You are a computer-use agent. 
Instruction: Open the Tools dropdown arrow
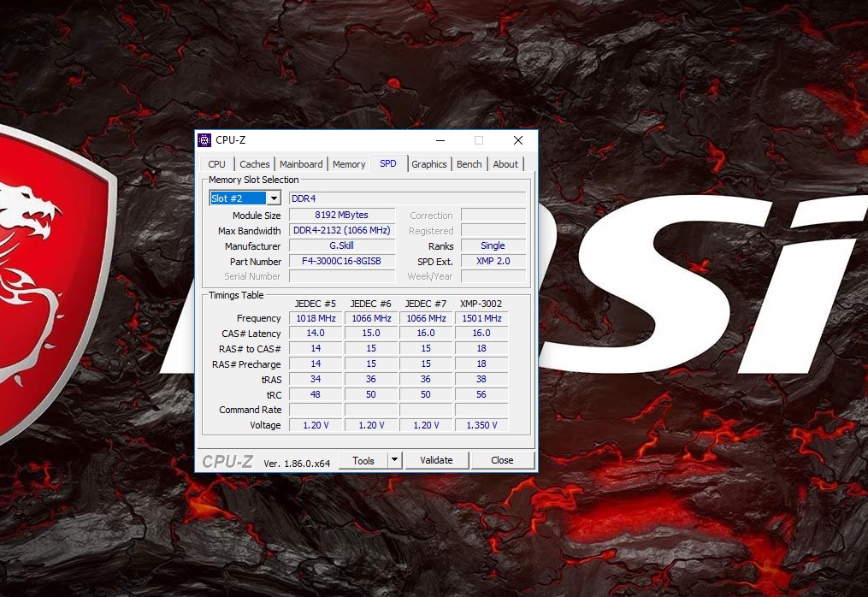[x=393, y=460]
